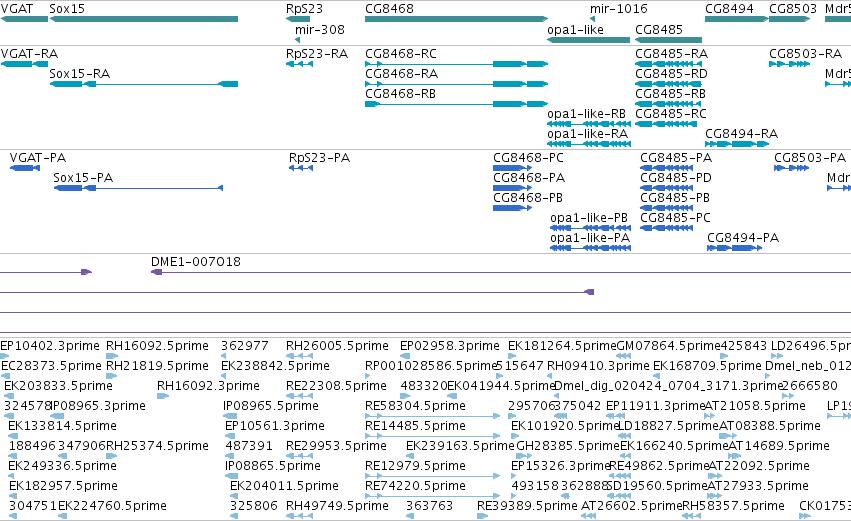Click the CG8468-RA transcript label

[402, 74]
